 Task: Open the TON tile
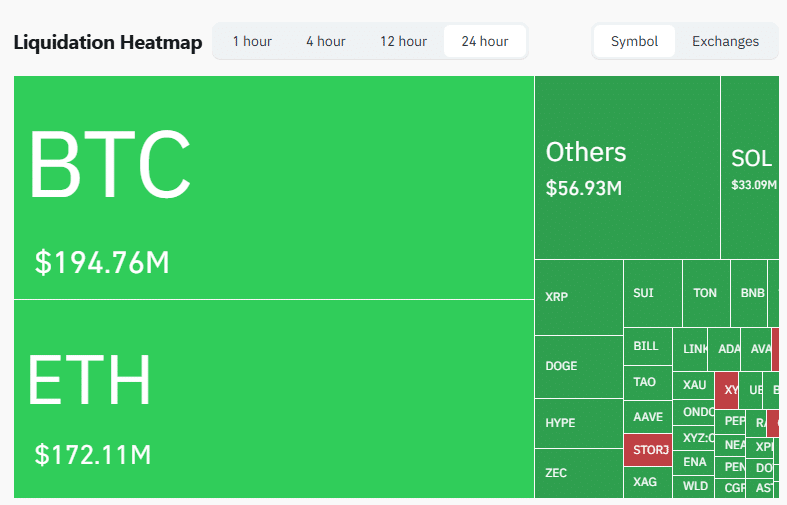706,293
